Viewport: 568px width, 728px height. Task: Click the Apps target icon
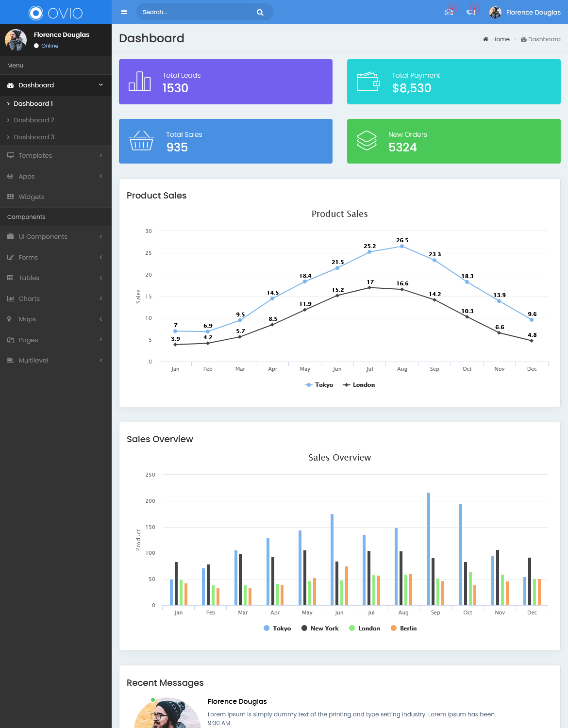pos(10,176)
